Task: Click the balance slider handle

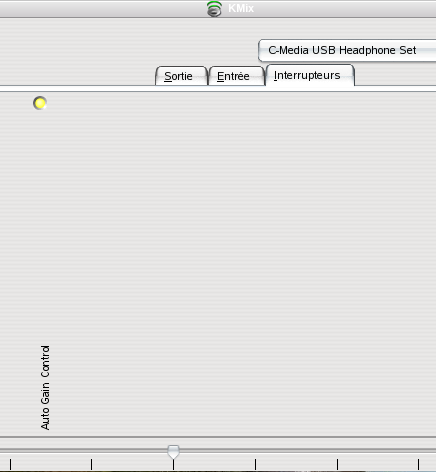Action: pyautogui.click(x=173, y=452)
